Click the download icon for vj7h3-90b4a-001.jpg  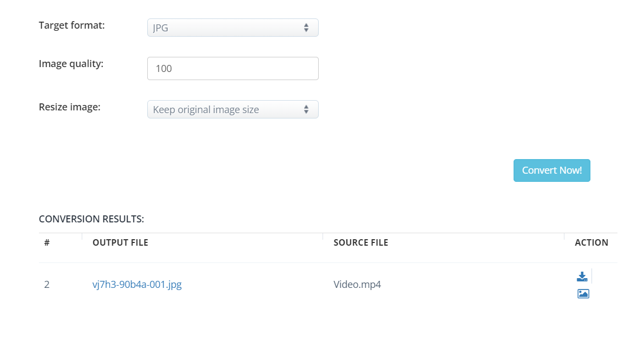[582, 277]
